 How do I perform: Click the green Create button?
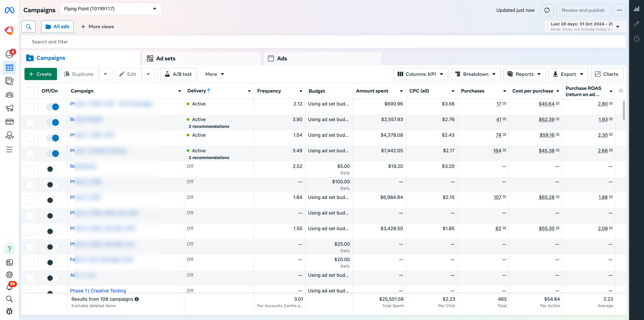(40, 74)
